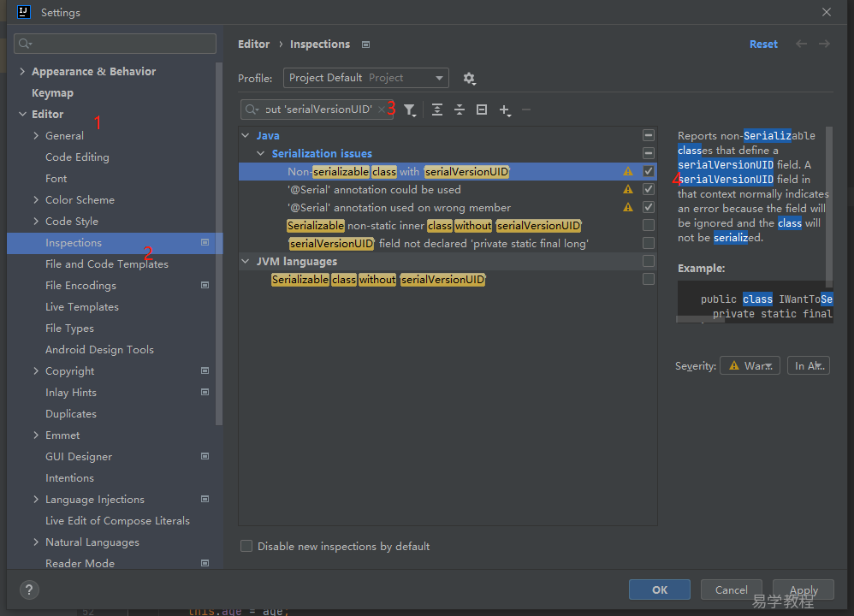Collapse the Serialization issues group

coord(260,154)
